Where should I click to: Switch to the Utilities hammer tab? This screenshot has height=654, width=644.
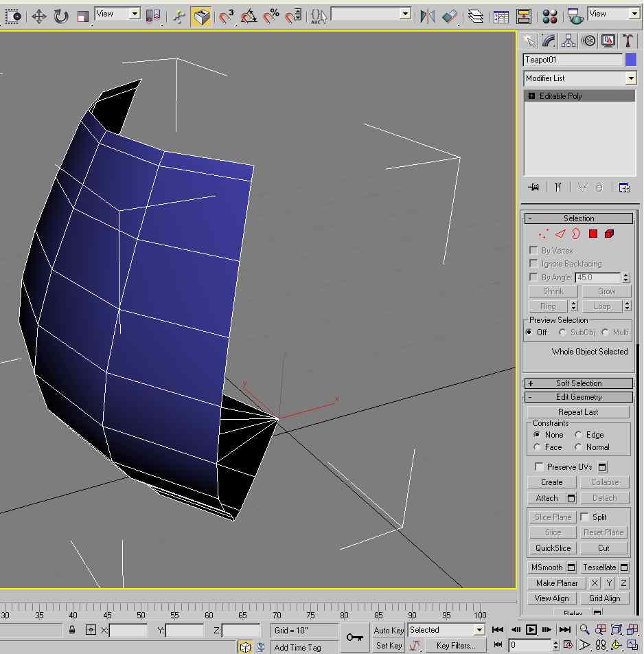coord(627,41)
